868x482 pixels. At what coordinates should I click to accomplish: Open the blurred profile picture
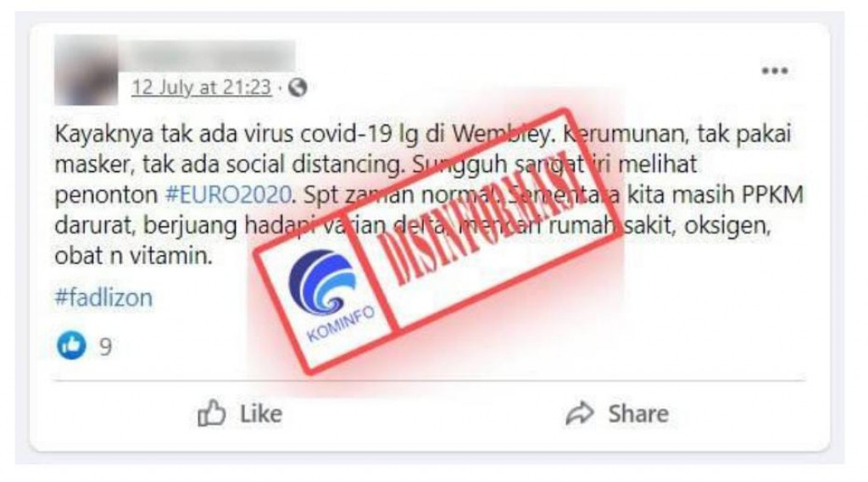(x=86, y=70)
